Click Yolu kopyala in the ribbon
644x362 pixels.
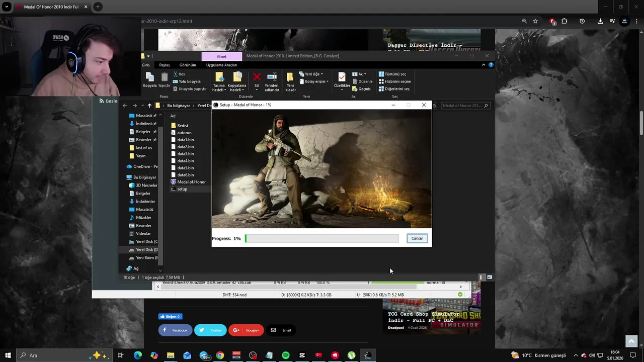coord(186,81)
